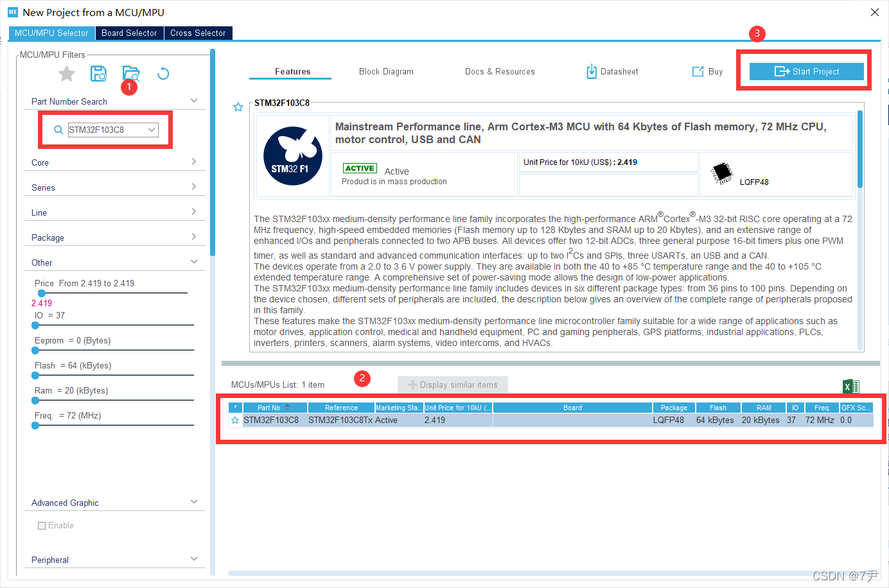Load saved search via folder icon

(x=130, y=73)
